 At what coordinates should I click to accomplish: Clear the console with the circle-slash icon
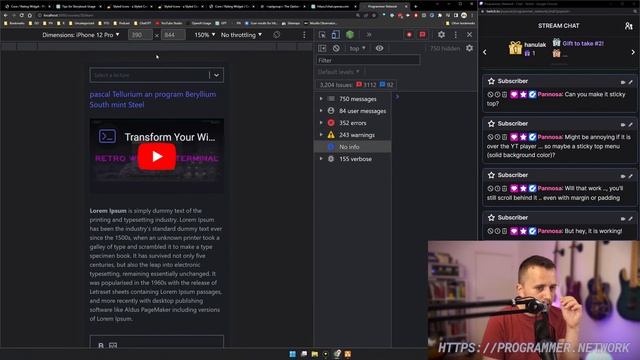click(x=336, y=49)
